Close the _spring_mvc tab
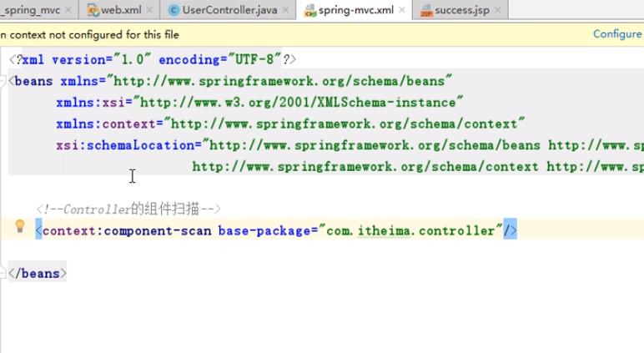644x353 pixels. [68, 10]
